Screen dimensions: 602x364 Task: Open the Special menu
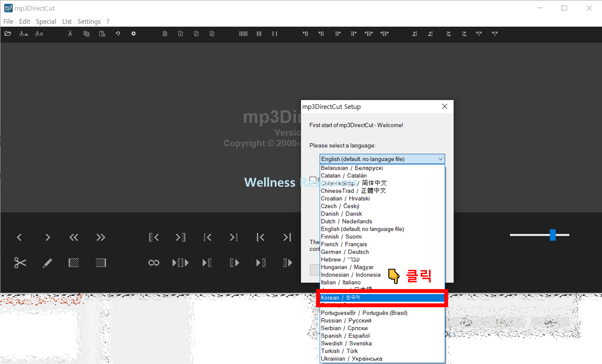(x=46, y=21)
